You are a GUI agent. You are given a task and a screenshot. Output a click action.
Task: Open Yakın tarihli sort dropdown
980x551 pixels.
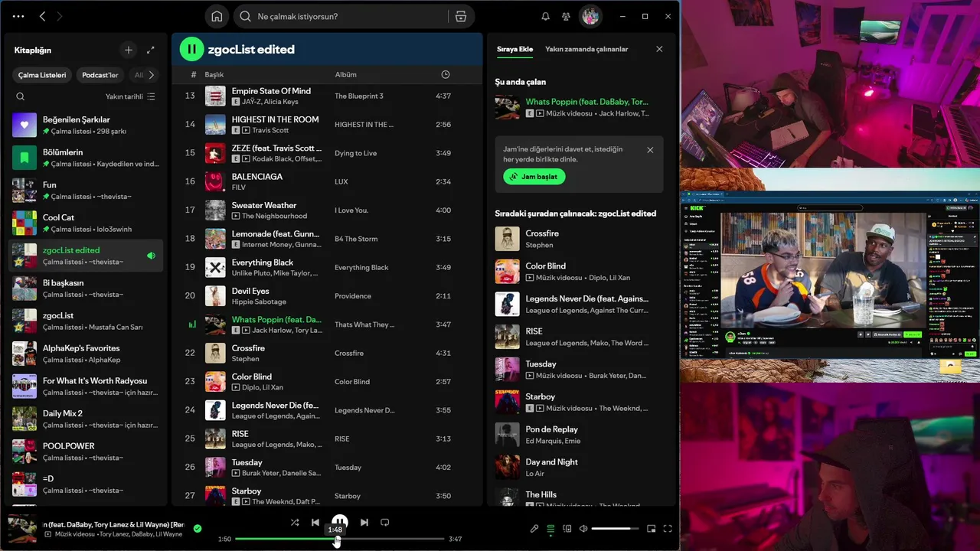point(130,96)
